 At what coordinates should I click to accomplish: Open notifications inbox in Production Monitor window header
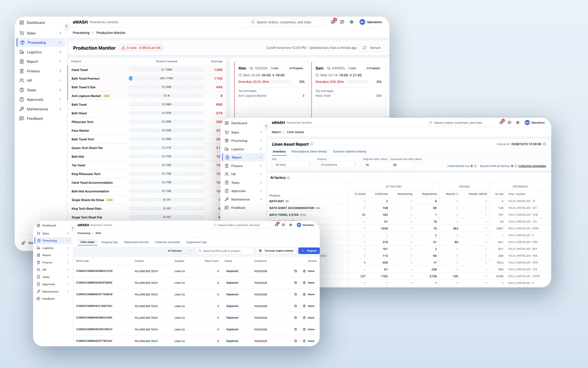[333, 22]
